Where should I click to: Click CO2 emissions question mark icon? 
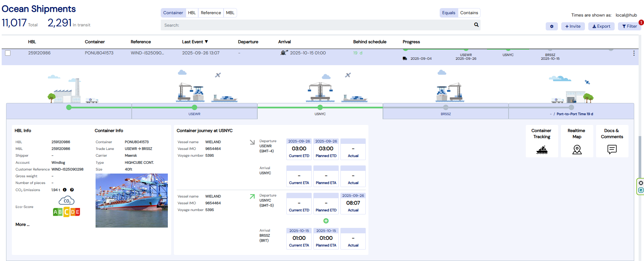[x=72, y=190]
